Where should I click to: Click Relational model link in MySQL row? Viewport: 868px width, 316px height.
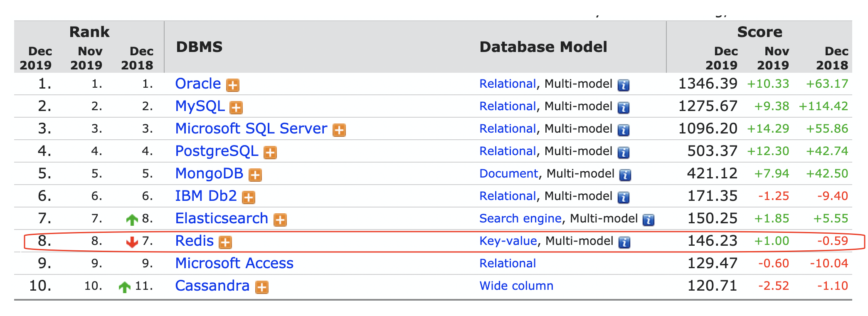coord(508,106)
